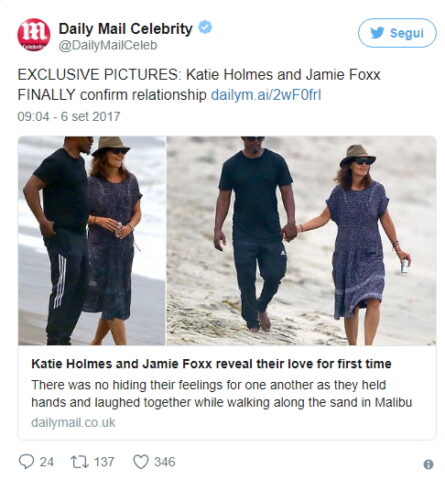The width and height of the screenshot is (445, 480).
Task: Follow the account with Segui button
Action: 397,33
